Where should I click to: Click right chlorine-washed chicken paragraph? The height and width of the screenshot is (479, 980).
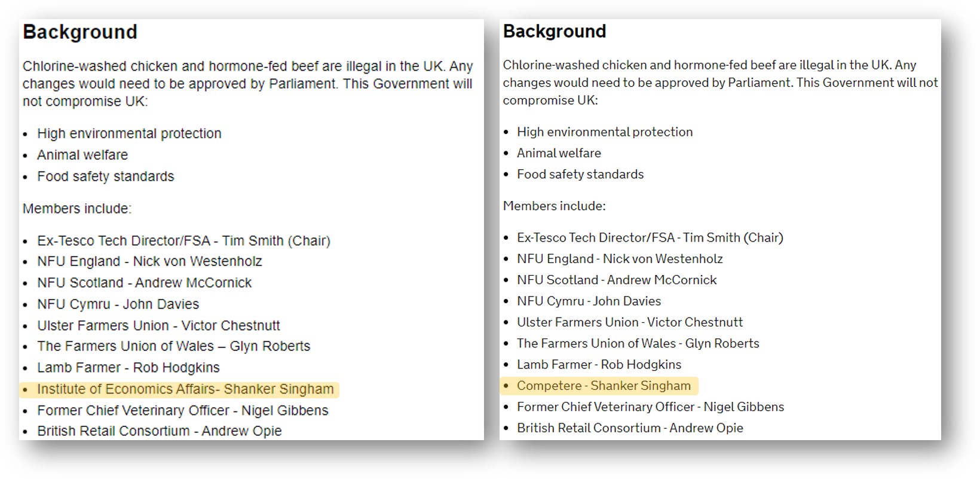720,83
